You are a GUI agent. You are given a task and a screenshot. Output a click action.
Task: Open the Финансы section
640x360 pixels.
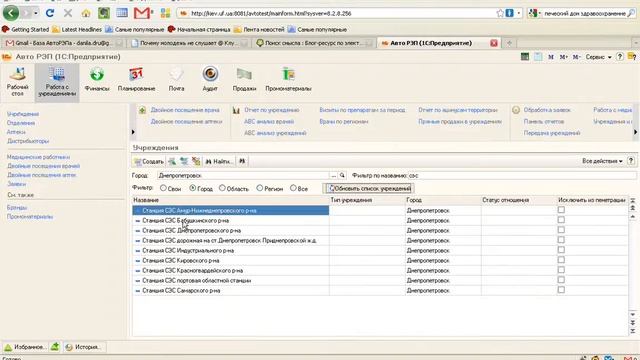(97, 80)
